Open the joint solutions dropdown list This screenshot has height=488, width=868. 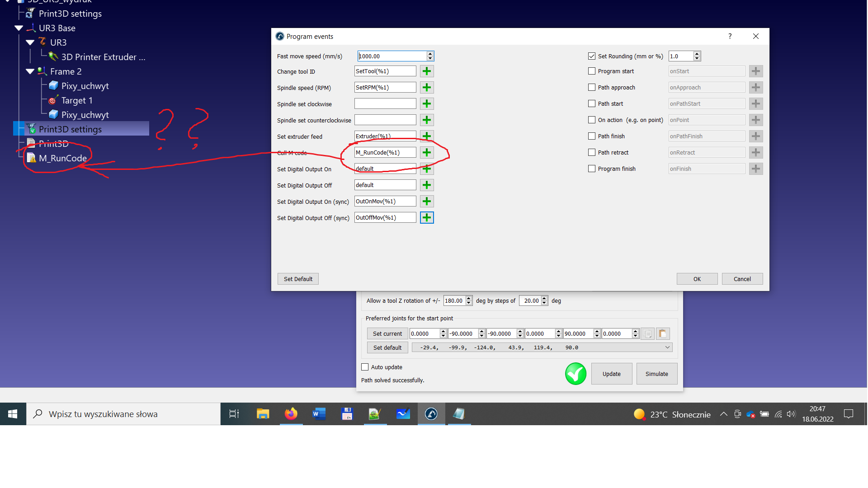[667, 347]
